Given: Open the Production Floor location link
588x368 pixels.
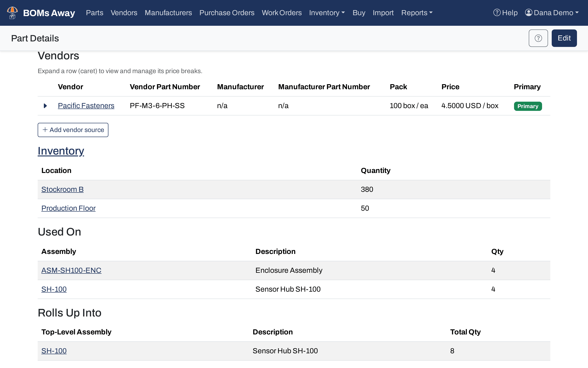Looking at the screenshot, I should click(x=68, y=208).
